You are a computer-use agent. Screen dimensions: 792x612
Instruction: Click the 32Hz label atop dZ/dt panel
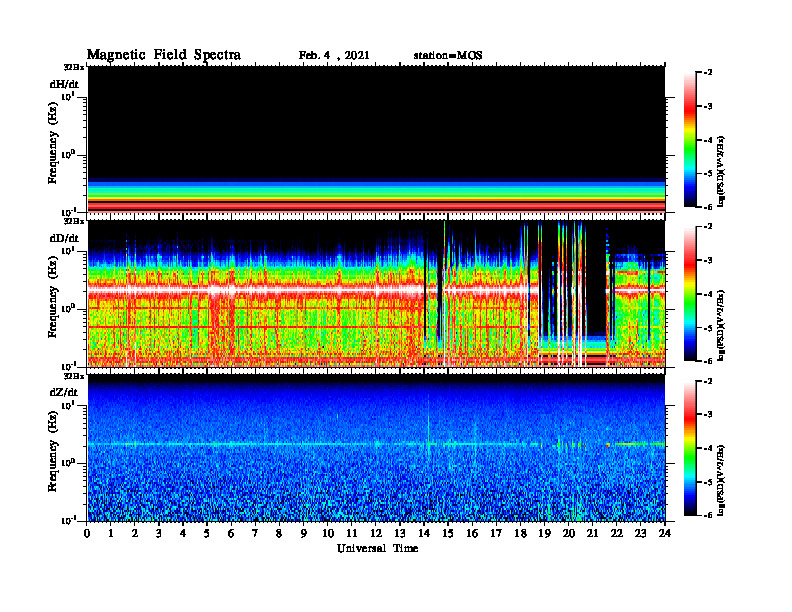(74, 376)
